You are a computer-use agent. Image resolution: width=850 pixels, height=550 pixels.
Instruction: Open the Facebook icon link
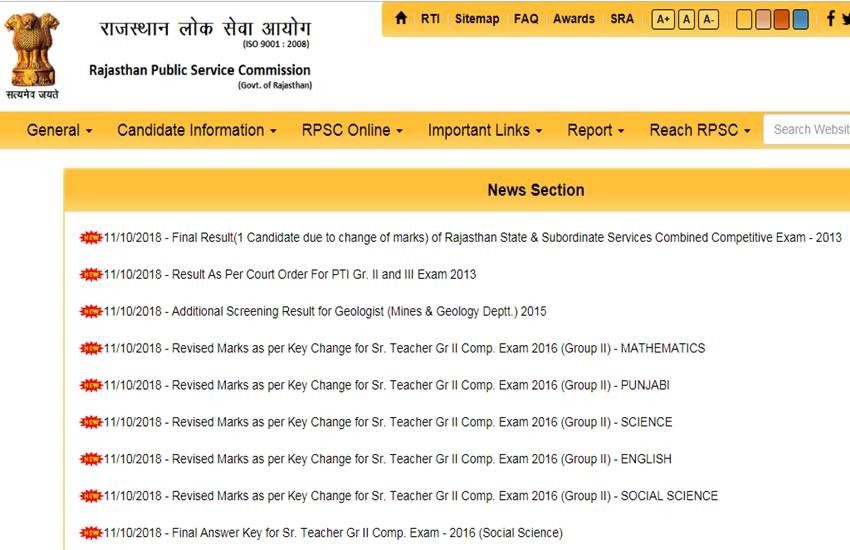coord(830,19)
